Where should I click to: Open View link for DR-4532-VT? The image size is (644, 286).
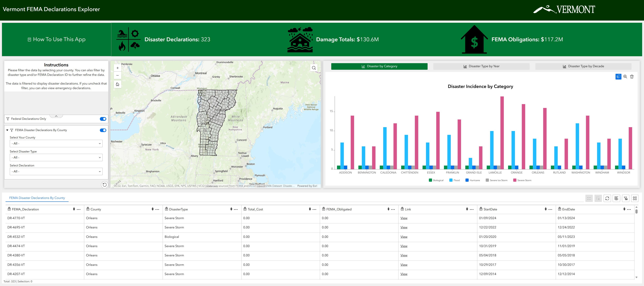click(x=404, y=237)
